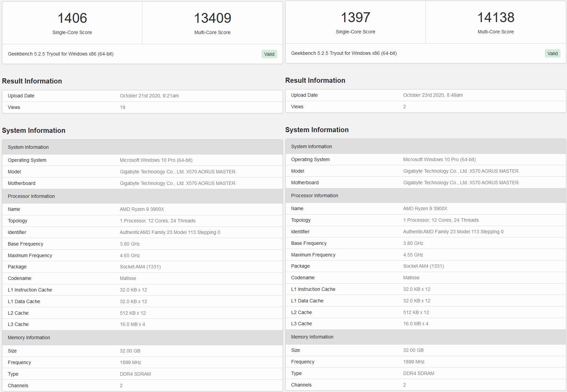567x392 pixels.
Task: Click the 14138 Multi-Core Score value
Action: click(x=495, y=17)
